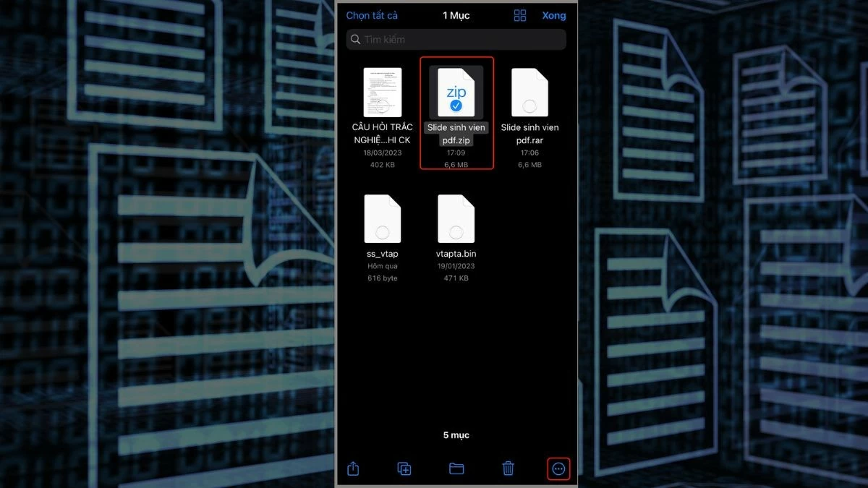
Task: Tap the 1 Mục title text
Action: click(x=454, y=15)
